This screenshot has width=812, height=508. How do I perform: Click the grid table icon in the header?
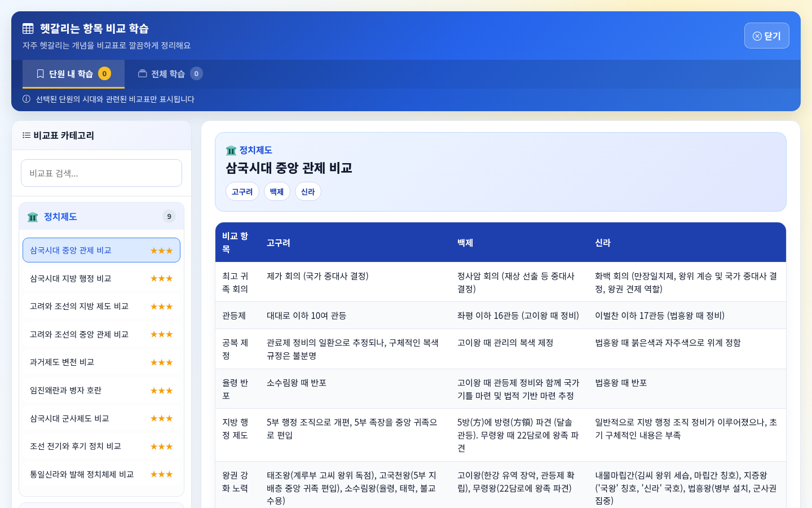[28, 28]
